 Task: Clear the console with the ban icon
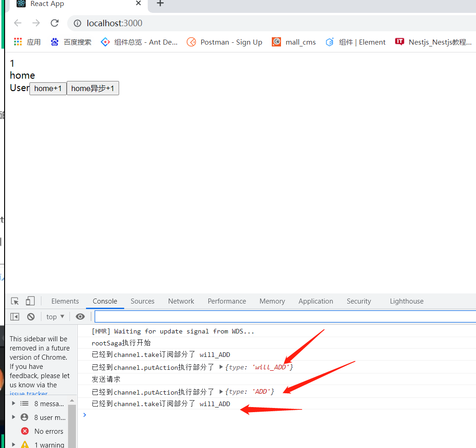click(31, 317)
